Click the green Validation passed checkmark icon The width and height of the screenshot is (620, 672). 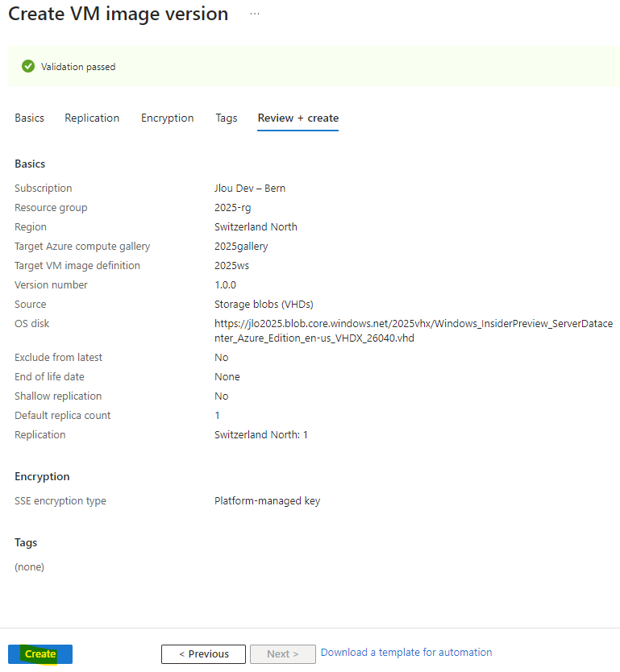tap(28, 66)
